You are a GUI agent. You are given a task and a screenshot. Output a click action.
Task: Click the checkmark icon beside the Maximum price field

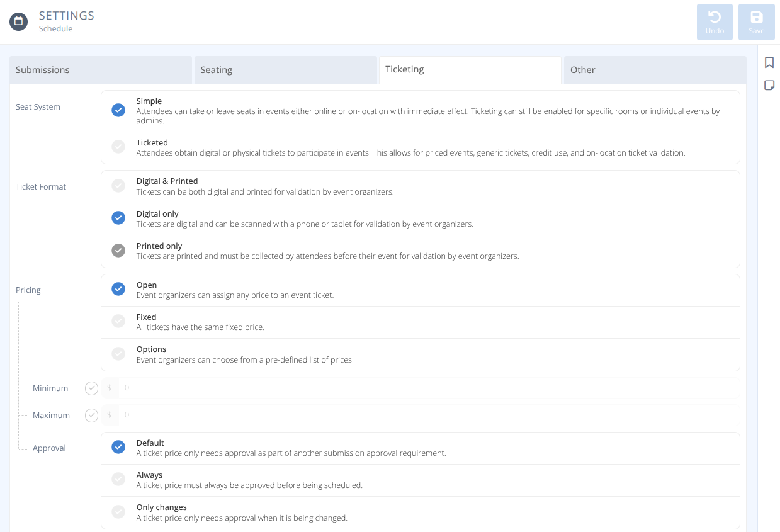click(91, 415)
